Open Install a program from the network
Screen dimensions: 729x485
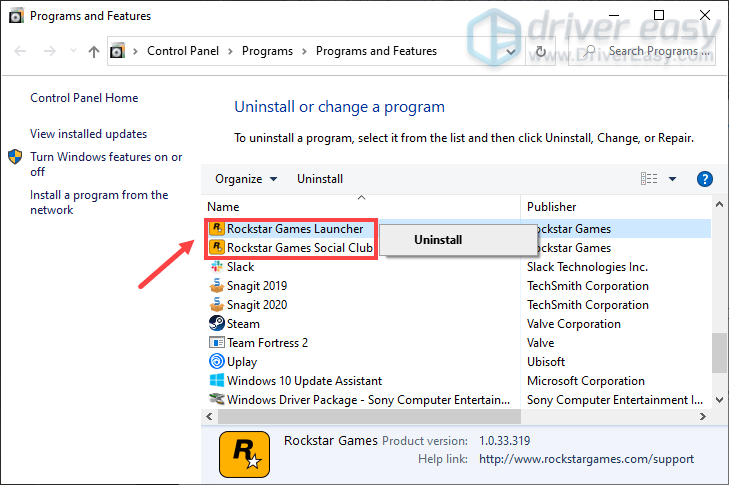pyautogui.click(x=99, y=202)
